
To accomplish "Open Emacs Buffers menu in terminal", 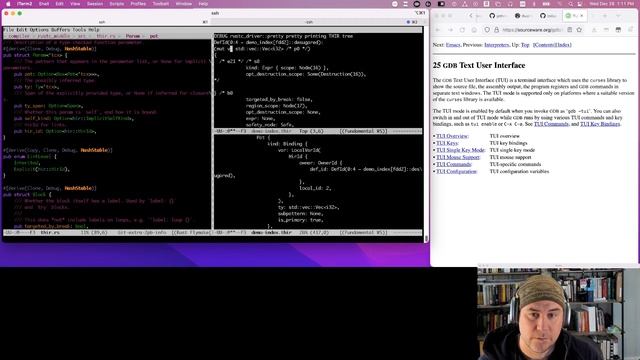I will 60,30.
